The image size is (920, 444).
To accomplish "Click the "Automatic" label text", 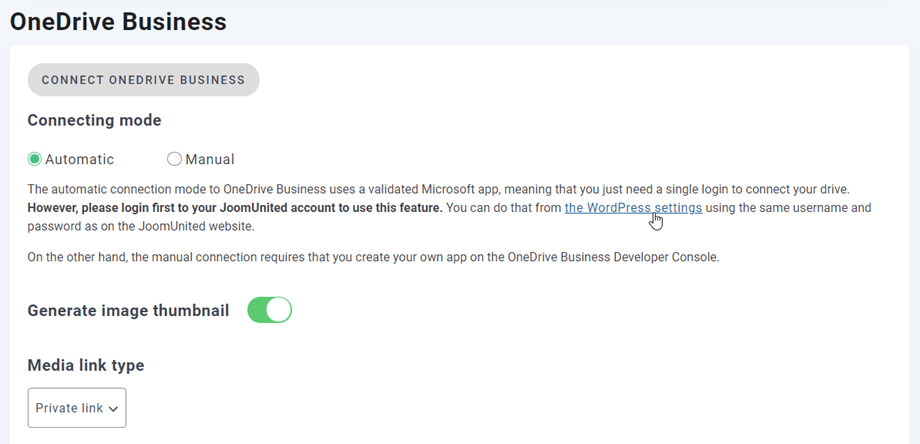I will click(79, 159).
